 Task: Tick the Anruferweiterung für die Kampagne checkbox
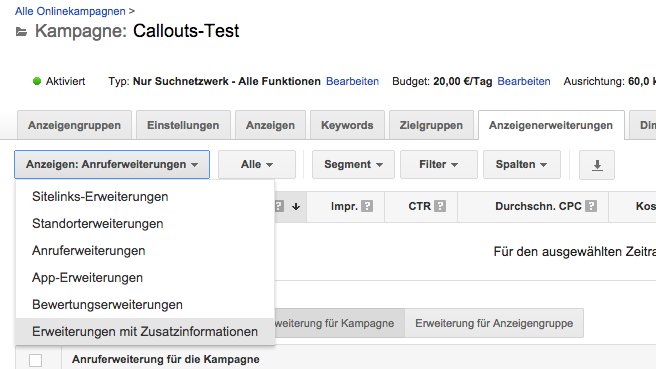(36, 360)
